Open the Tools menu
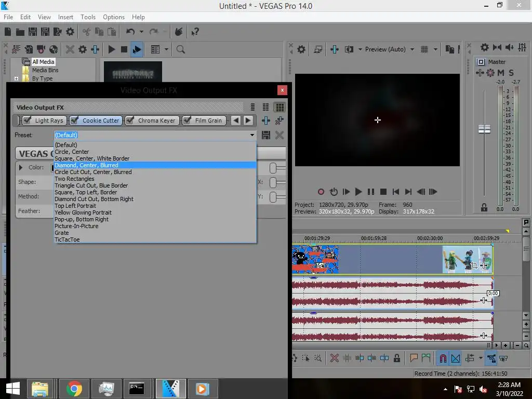Viewport: 532px width, 399px height. (x=88, y=17)
